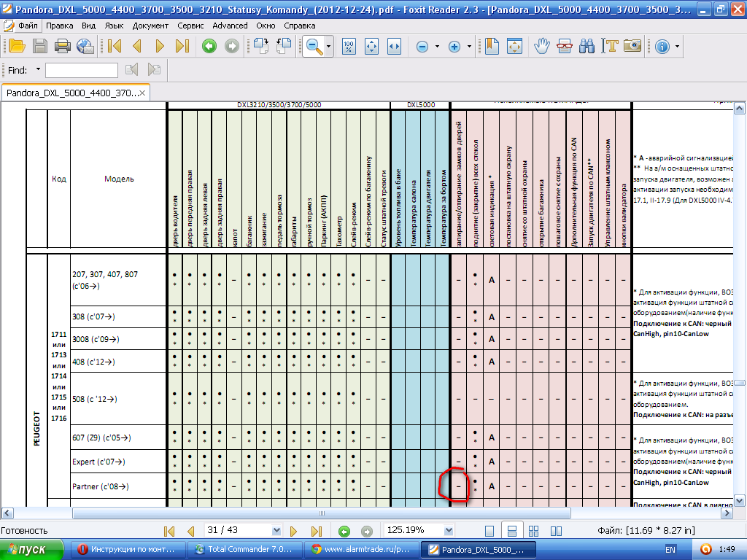The image size is (747, 560).
Task: Open the Вид menu
Action: pyautogui.click(x=88, y=26)
